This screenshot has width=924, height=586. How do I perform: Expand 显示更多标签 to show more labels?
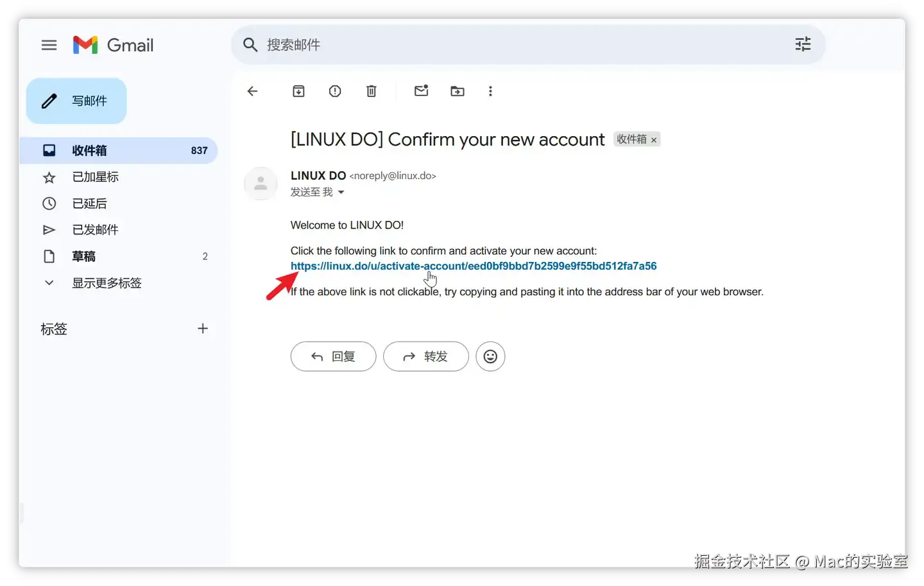(119, 283)
